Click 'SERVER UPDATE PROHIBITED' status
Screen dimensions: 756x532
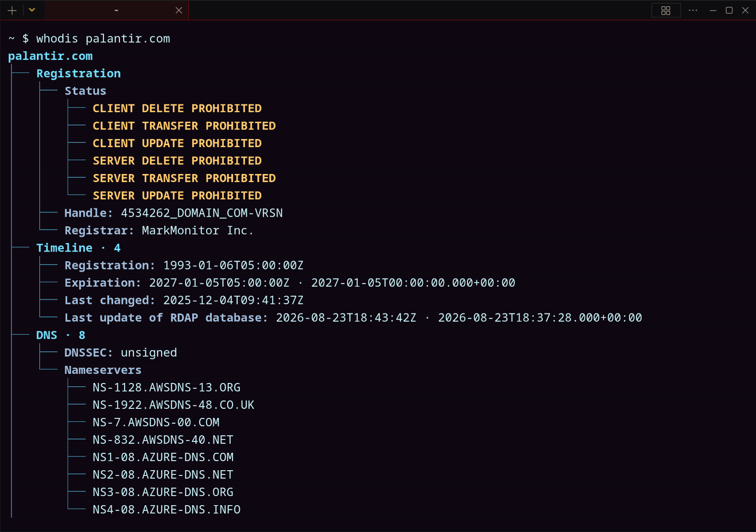tap(177, 196)
